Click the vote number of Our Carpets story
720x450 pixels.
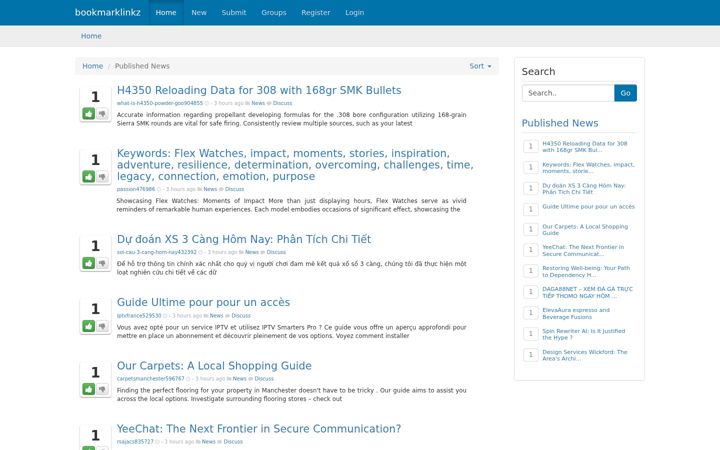click(95, 372)
